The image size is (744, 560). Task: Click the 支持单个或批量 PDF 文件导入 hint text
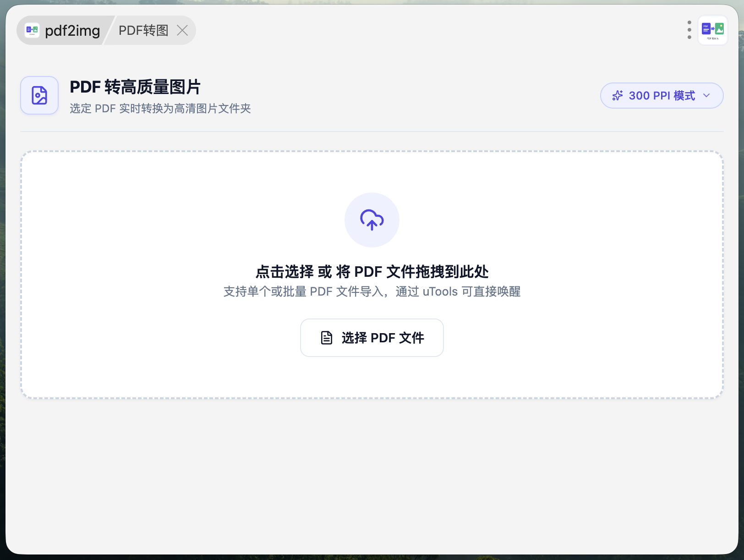point(372,291)
